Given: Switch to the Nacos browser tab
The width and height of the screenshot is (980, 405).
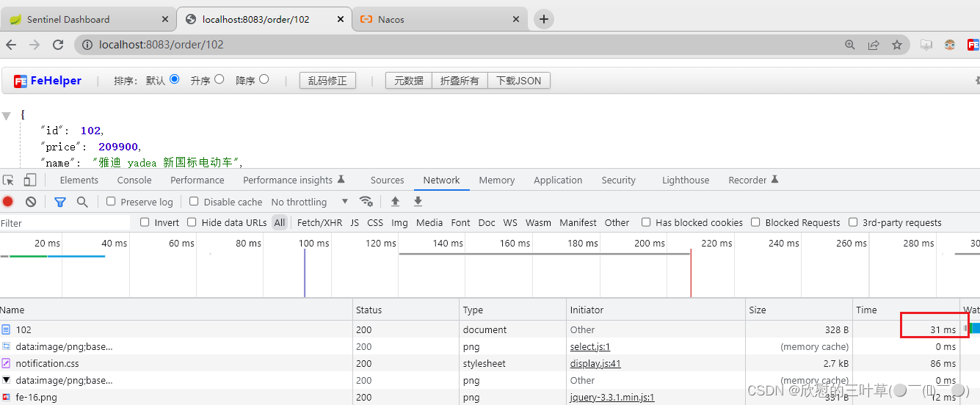Looking at the screenshot, I should tap(440, 20).
